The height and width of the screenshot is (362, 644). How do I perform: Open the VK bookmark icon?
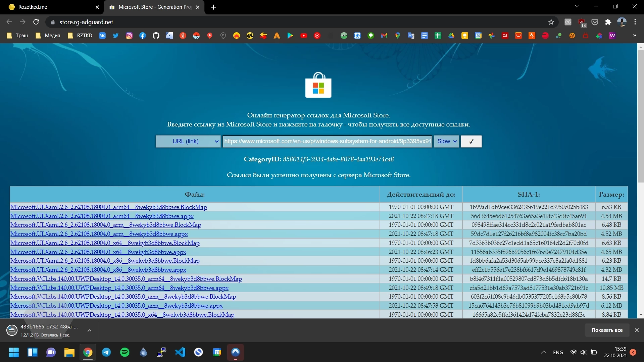point(102,36)
